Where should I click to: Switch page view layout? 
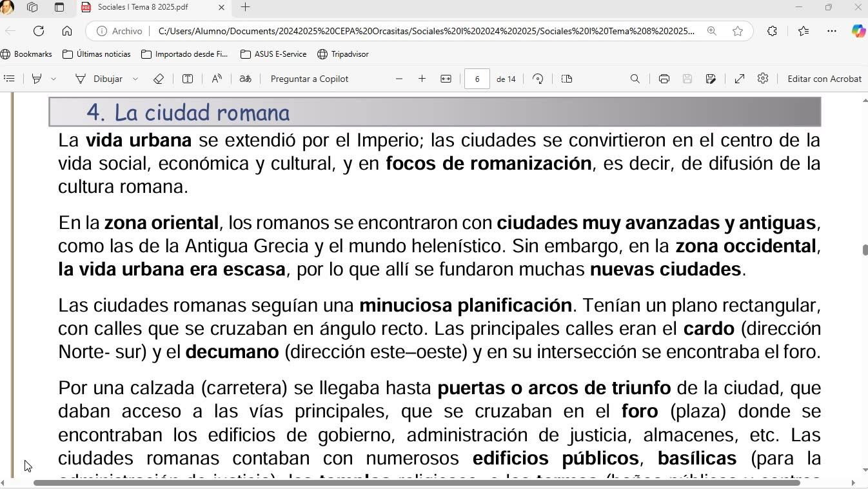[567, 79]
